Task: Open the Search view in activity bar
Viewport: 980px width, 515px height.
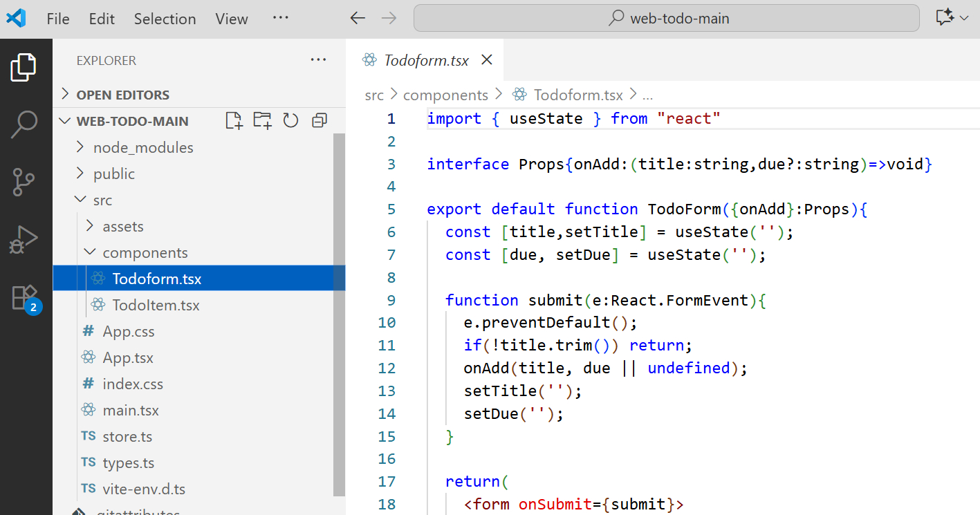Action: pos(24,124)
